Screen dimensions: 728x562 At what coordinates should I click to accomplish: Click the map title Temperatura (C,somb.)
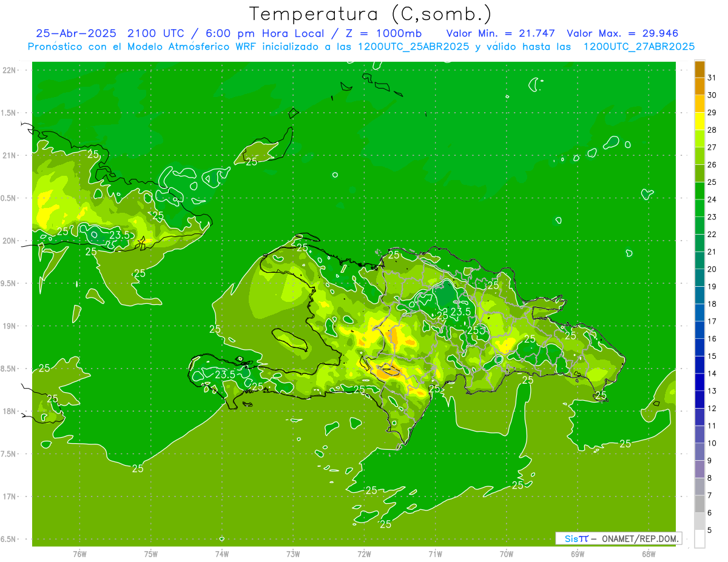tap(370, 14)
